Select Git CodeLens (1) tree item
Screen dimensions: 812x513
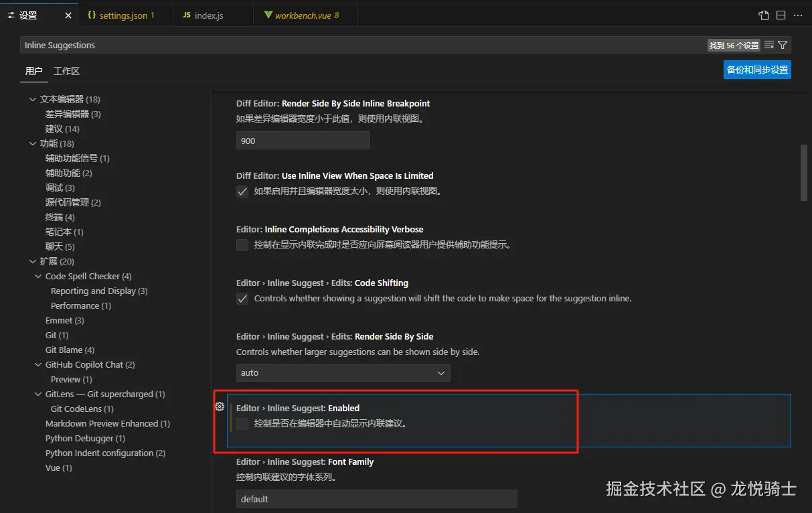tap(82, 409)
